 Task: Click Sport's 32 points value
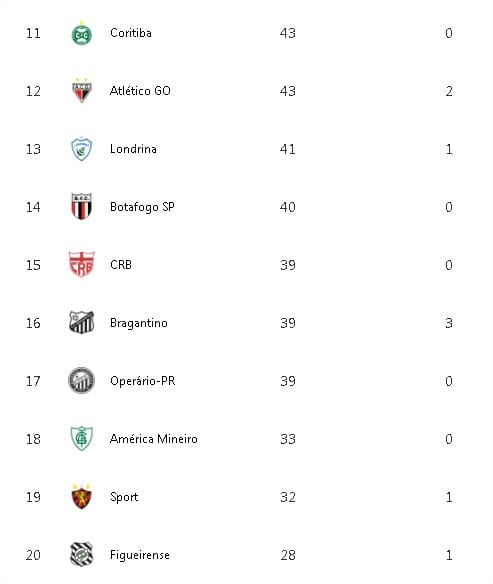point(288,497)
